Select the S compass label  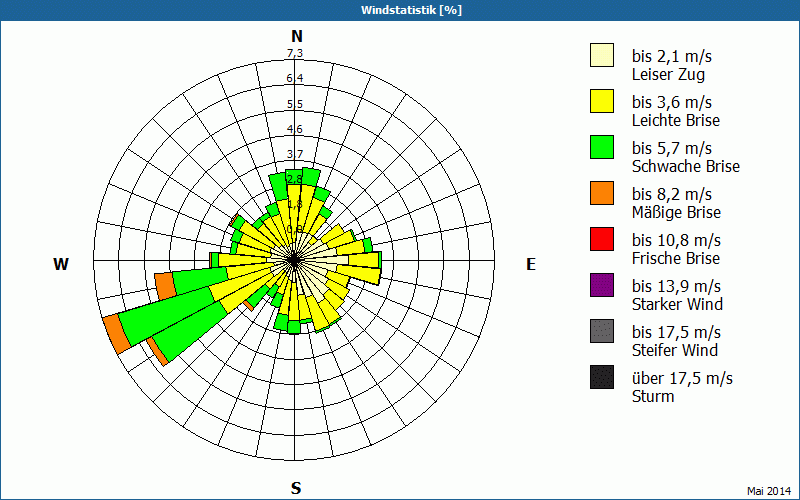coord(296,488)
